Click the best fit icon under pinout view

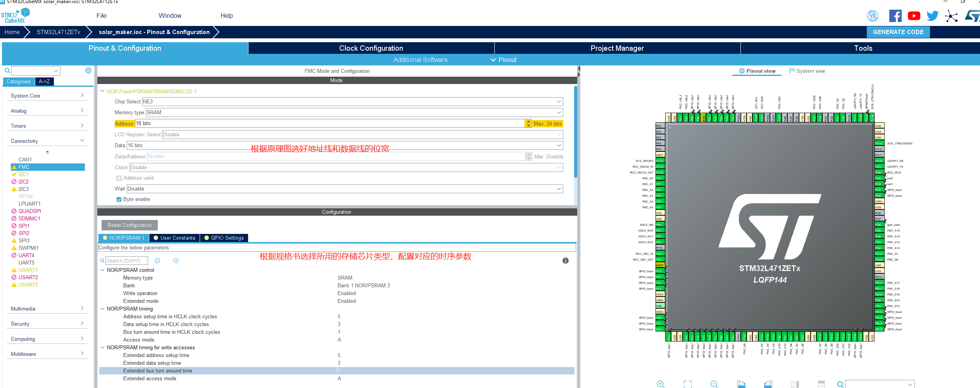click(x=688, y=384)
